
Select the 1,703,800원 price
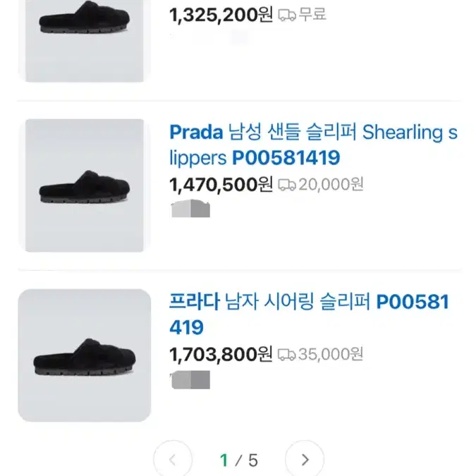pos(221,354)
